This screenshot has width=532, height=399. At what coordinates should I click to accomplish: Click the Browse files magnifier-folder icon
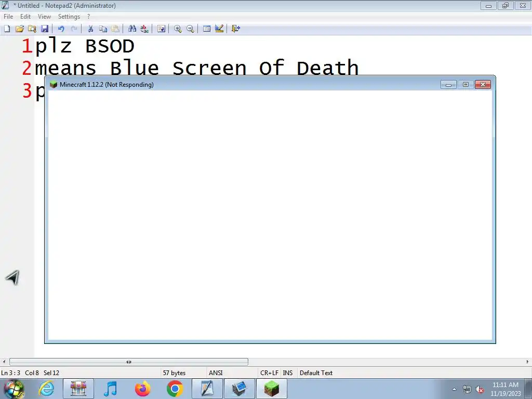32,29
